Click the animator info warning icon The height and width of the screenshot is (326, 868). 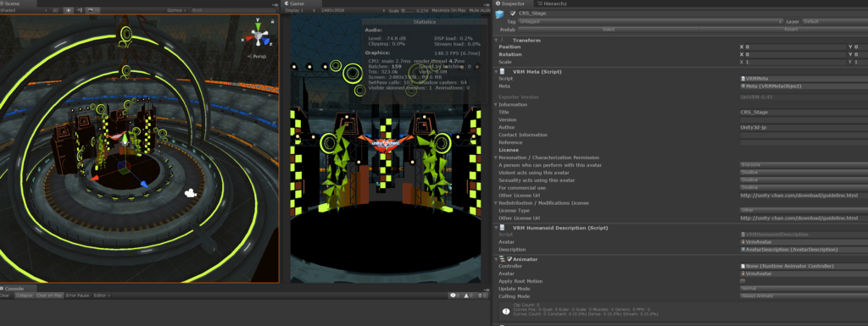click(x=506, y=312)
